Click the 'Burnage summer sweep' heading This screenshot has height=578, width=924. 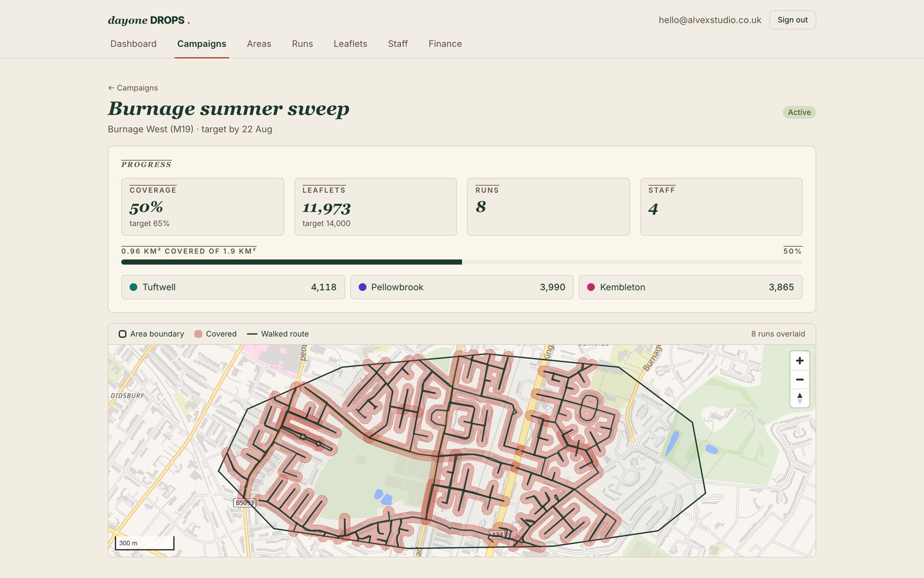click(228, 109)
